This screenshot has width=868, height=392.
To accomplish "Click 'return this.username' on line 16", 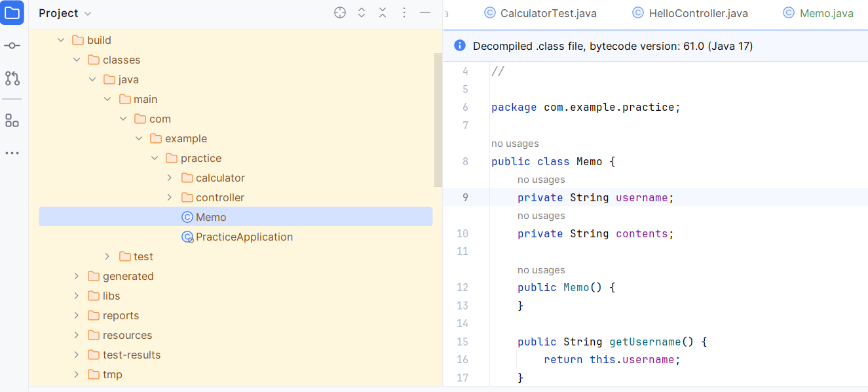I will (x=612, y=359).
